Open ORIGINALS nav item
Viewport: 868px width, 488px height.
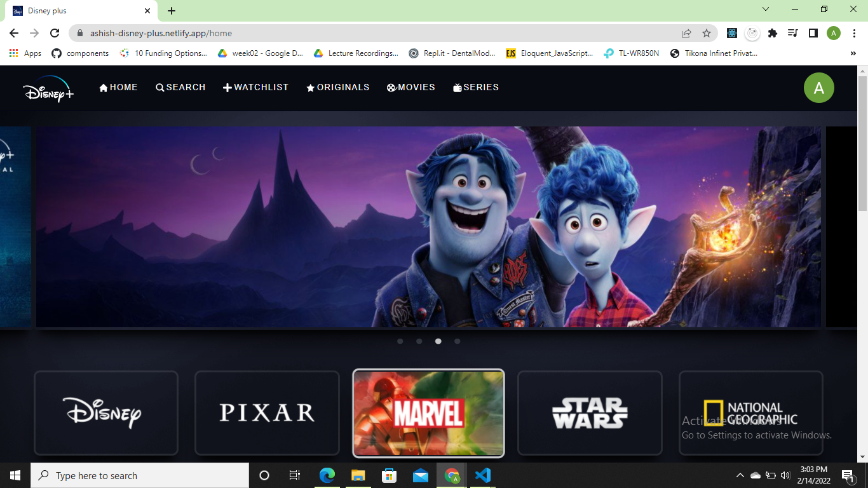point(337,88)
